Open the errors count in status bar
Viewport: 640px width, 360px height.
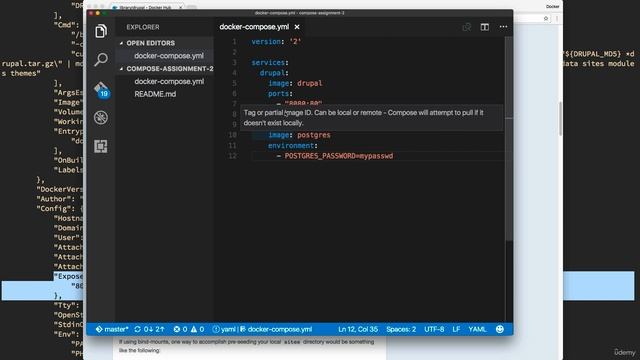click(x=180, y=329)
